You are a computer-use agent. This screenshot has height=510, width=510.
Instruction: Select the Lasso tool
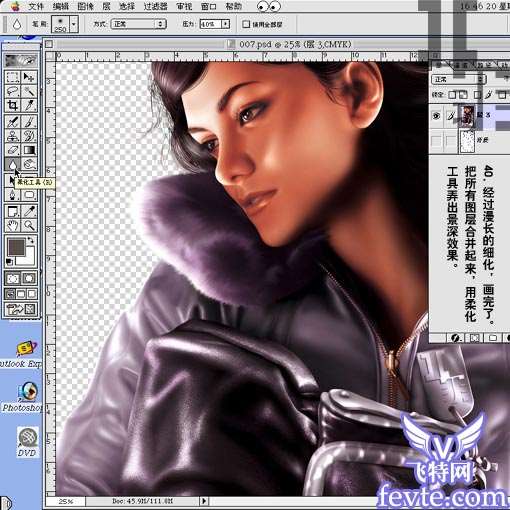coord(13,91)
